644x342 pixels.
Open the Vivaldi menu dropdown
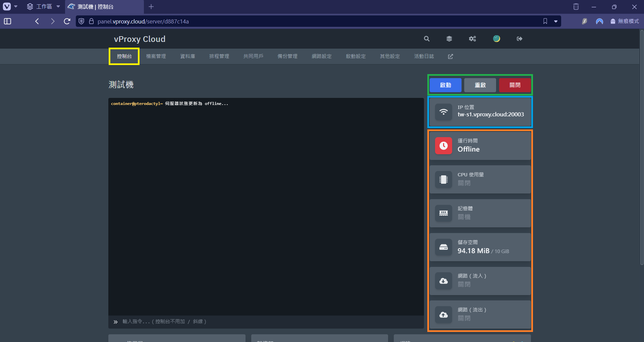coord(10,7)
